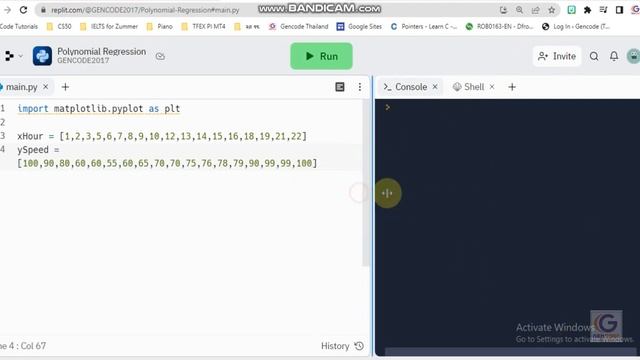This screenshot has height=360, width=640.
Task: Open the editor three-dot options menu
Action: click(x=360, y=87)
